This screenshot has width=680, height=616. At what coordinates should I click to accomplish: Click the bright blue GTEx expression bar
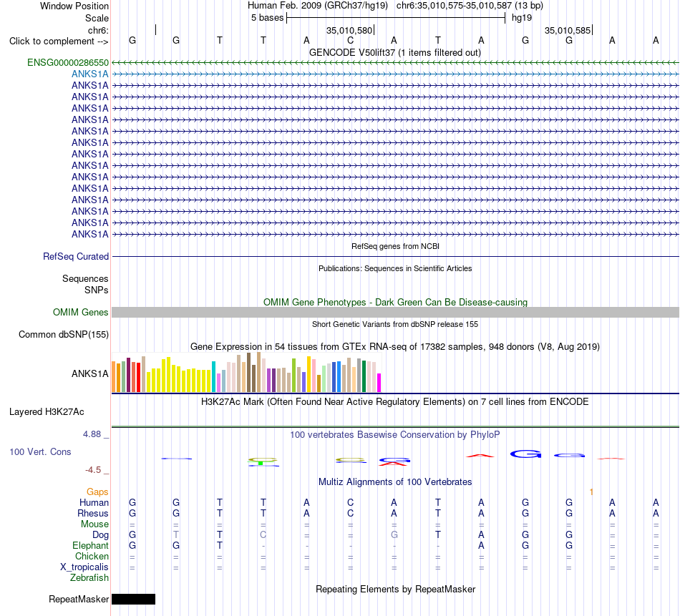tap(339, 377)
